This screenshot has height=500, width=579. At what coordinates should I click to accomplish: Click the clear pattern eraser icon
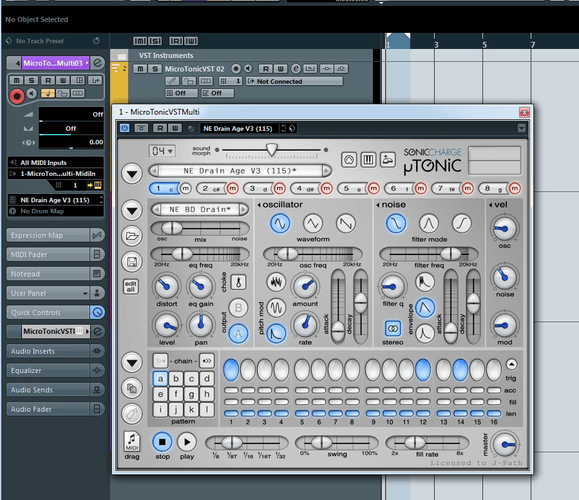tap(132, 414)
